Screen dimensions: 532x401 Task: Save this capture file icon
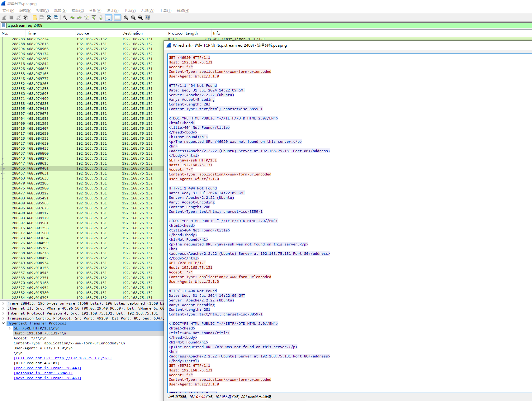click(x=42, y=18)
